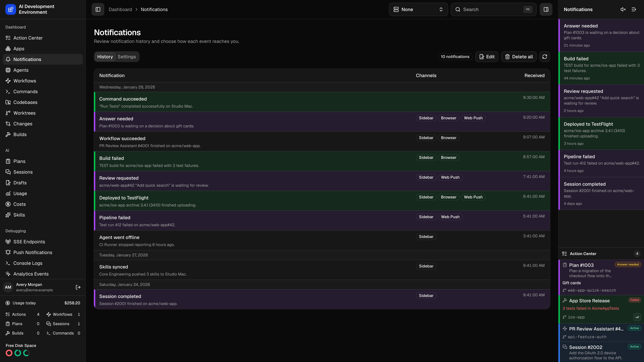Click the Edit notifications button
The image size is (644, 362).
[x=487, y=57]
